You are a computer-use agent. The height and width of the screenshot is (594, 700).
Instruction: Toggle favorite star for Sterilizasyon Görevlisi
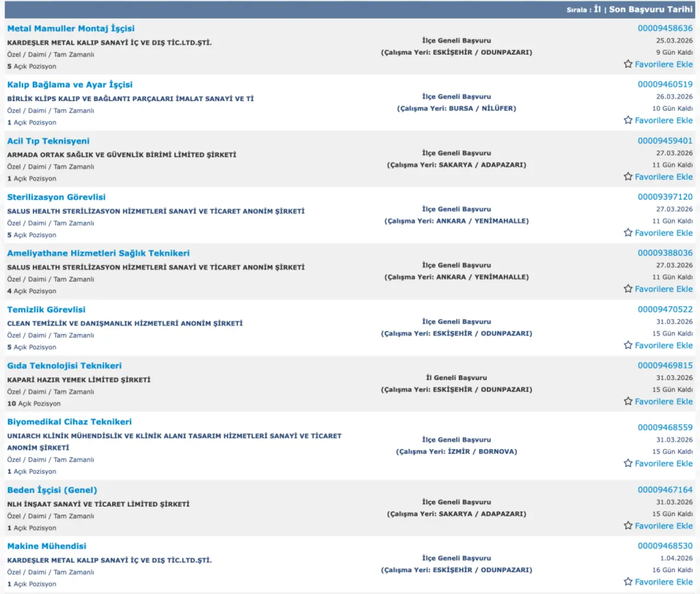click(628, 233)
